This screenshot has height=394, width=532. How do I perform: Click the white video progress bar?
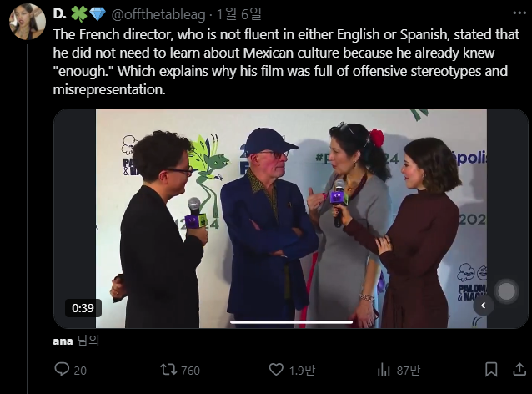290,321
